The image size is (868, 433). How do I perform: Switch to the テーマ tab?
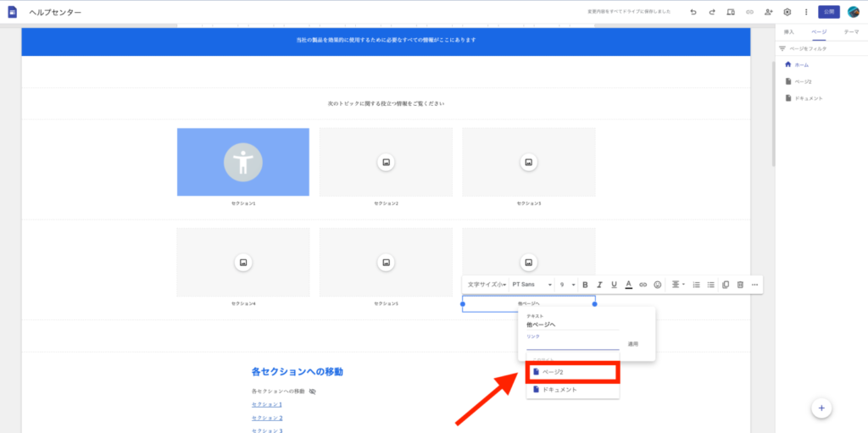point(851,32)
